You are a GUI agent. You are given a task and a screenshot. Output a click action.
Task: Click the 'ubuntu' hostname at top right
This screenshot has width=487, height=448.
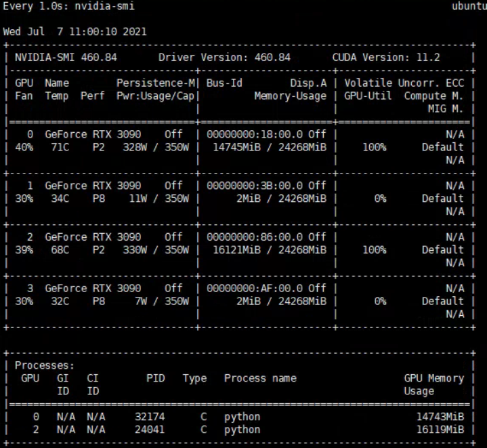[x=469, y=6]
